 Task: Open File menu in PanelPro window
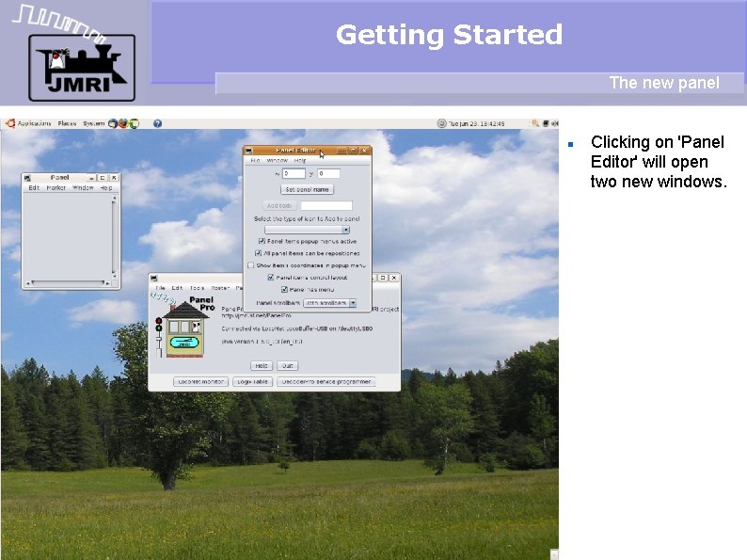pyautogui.click(x=161, y=288)
